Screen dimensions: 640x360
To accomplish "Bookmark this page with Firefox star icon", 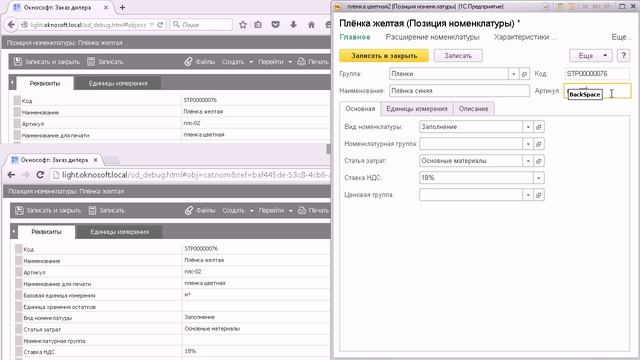I will (243, 25).
